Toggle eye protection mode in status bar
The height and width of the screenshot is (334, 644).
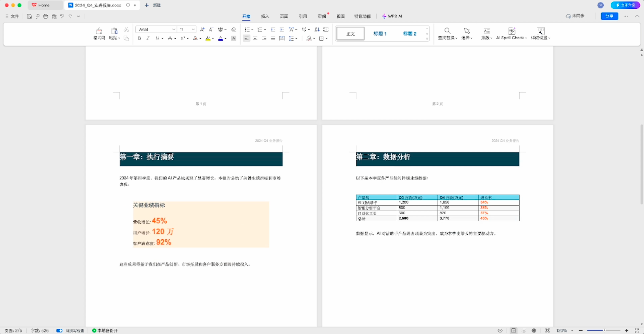coord(500,331)
